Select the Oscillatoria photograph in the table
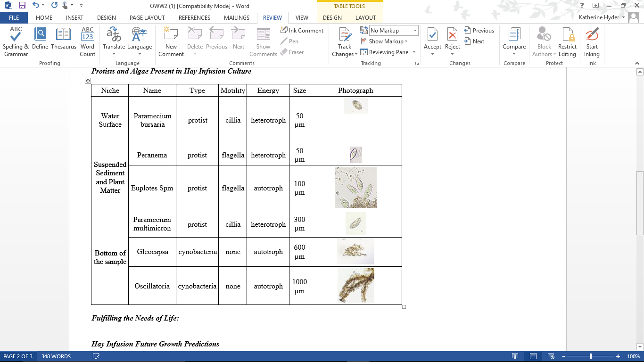This screenshot has width=644, height=362. (x=356, y=286)
